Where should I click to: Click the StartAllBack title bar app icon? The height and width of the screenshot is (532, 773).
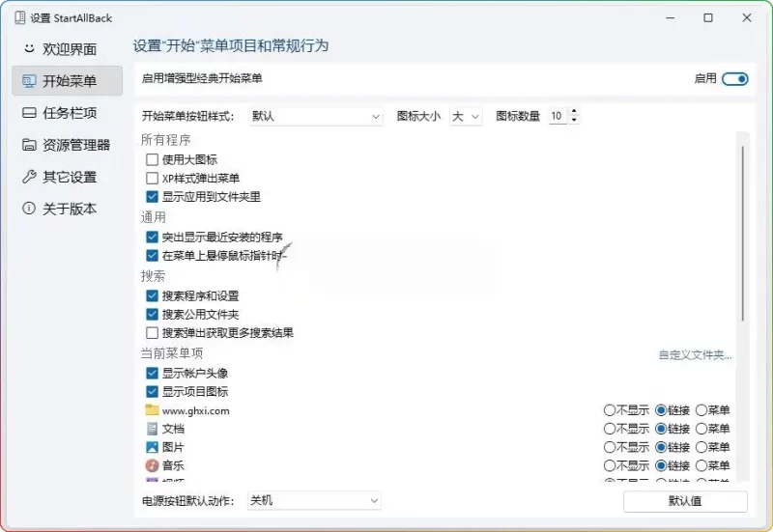coord(19,18)
